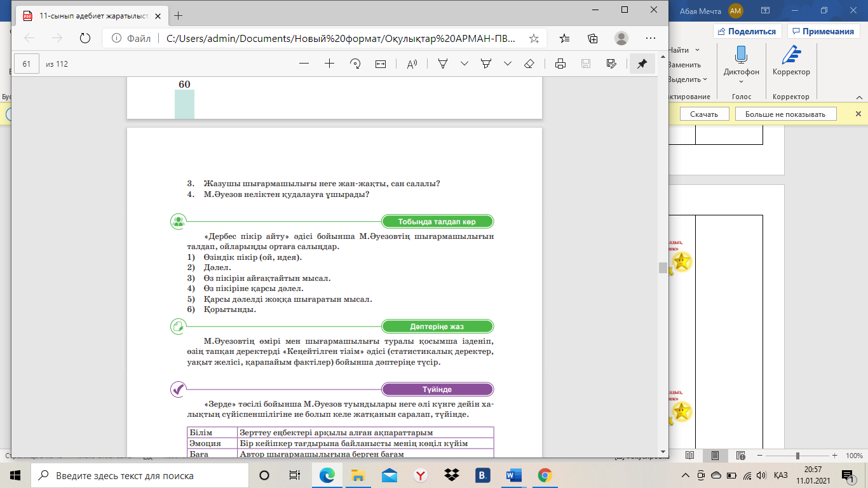Viewport: 868px width, 488px height.
Task: Open Yandex Browser from the taskbar
Action: [x=421, y=475]
